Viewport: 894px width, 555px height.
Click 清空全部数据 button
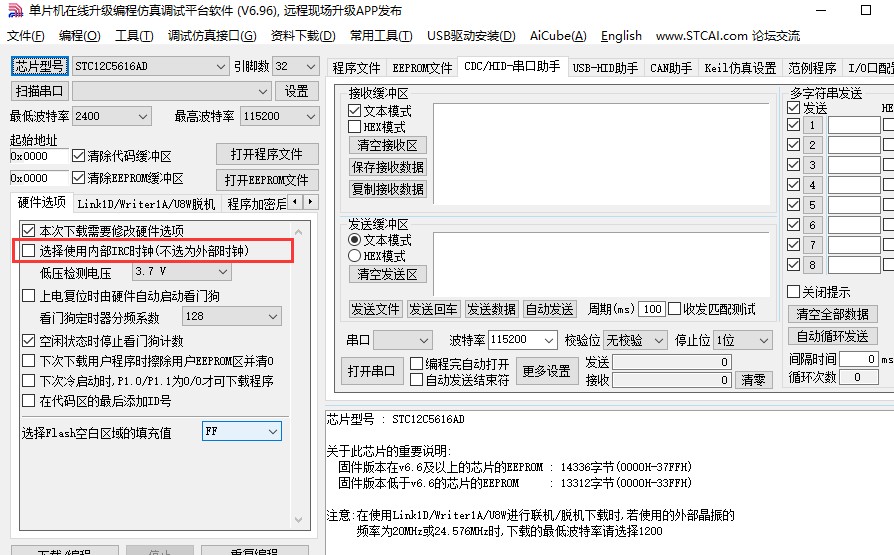click(x=832, y=314)
